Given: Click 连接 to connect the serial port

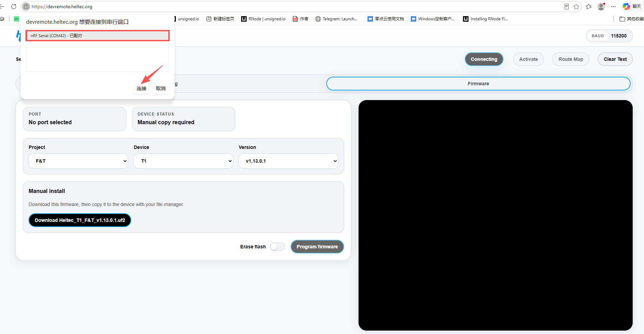Looking at the screenshot, I should pos(142,88).
